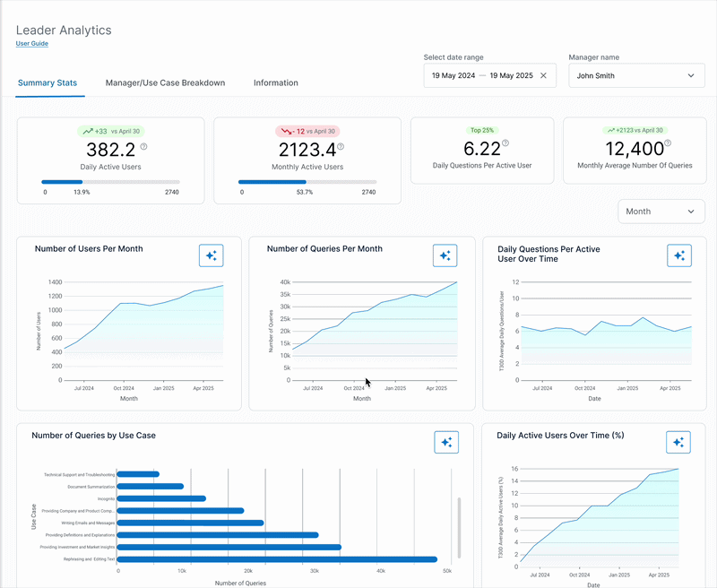Image resolution: width=717 pixels, height=588 pixels.
Task: Select the Summary Stats tab
Action: [x=48, y=82]
